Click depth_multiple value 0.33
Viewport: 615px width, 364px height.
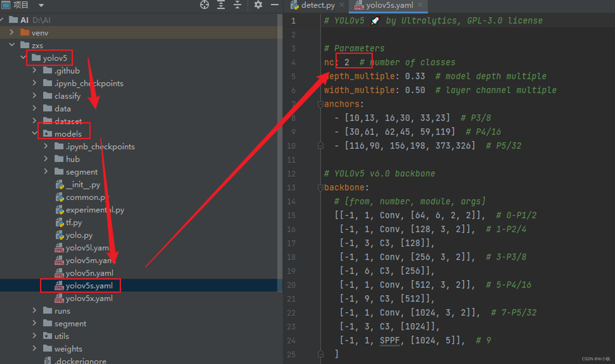tap(415, 76)
